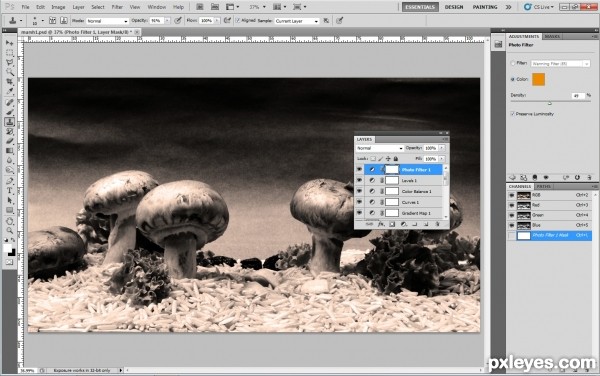Open Launch Bridge icon in top bar

tap(200, 7)
